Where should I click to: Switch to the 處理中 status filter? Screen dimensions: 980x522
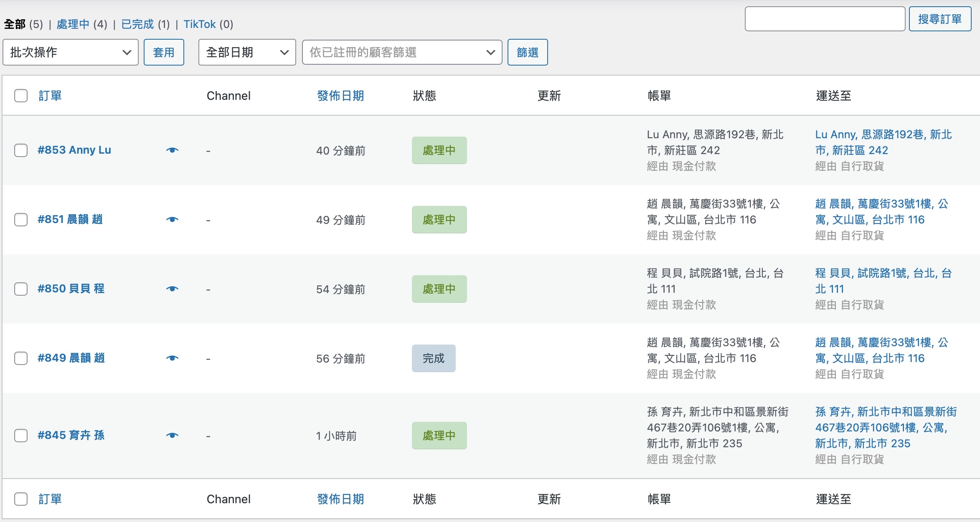pos(73,24)
